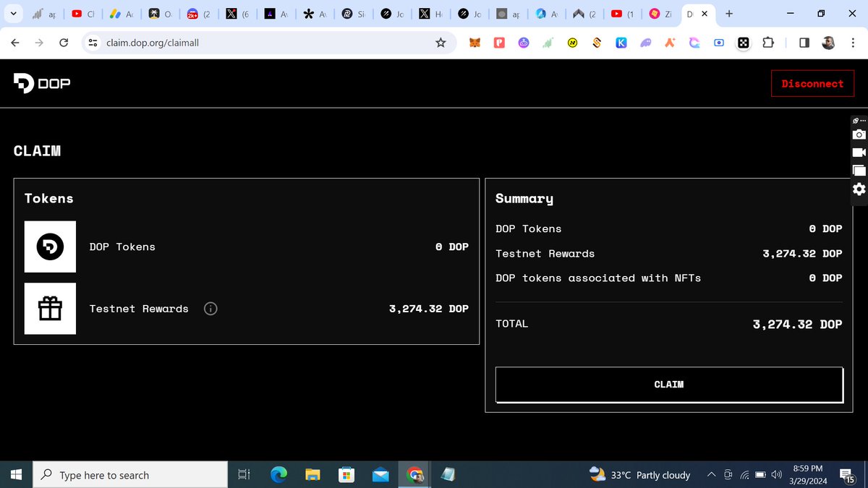
Task: Click the DOP Tokens circular logo tile
Action: point(50,247)
